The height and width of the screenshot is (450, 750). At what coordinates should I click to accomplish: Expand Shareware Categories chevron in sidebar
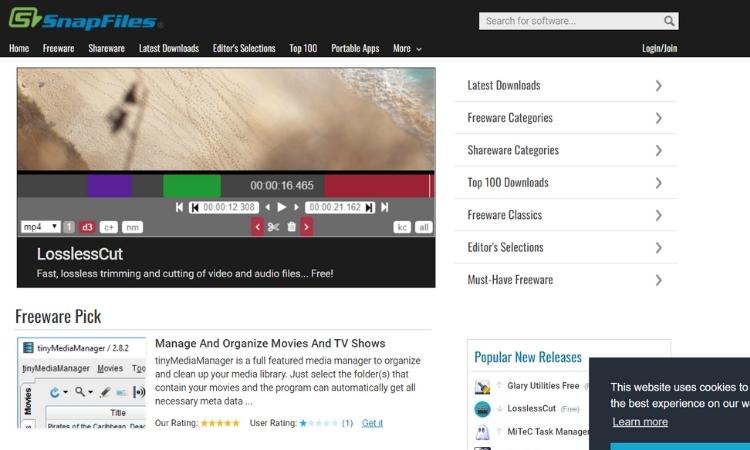click(x=659, y=151)
